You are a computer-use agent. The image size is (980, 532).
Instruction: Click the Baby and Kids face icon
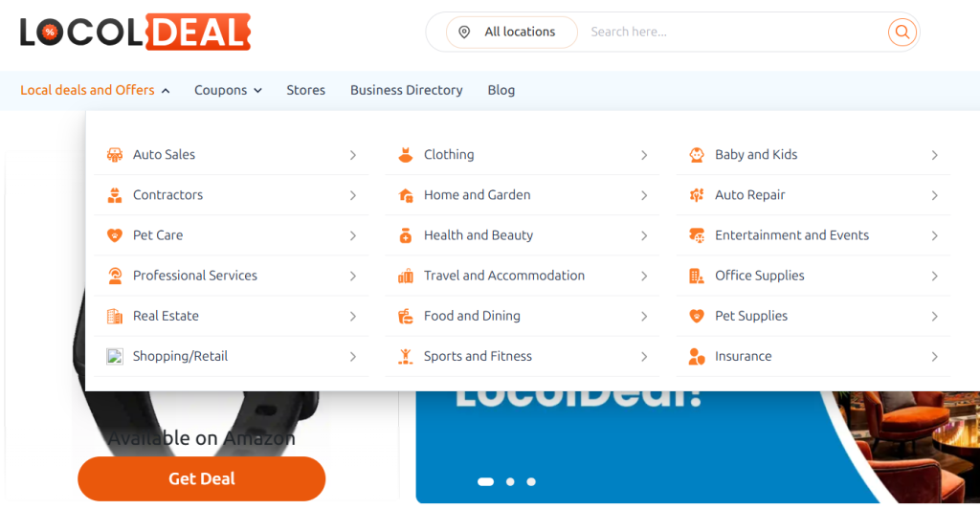(697, 155)
